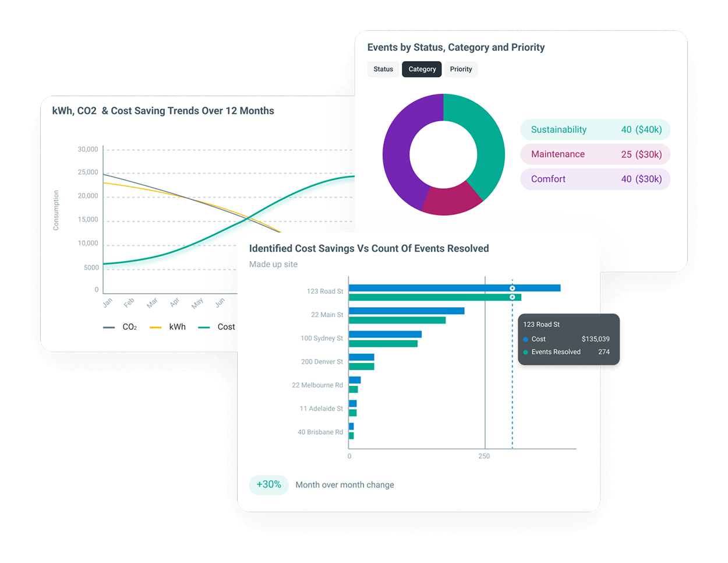Screen dimensions: 728x563
Task: Click the tooltip title '123 Road St'
Action: (x=541, y=325)
